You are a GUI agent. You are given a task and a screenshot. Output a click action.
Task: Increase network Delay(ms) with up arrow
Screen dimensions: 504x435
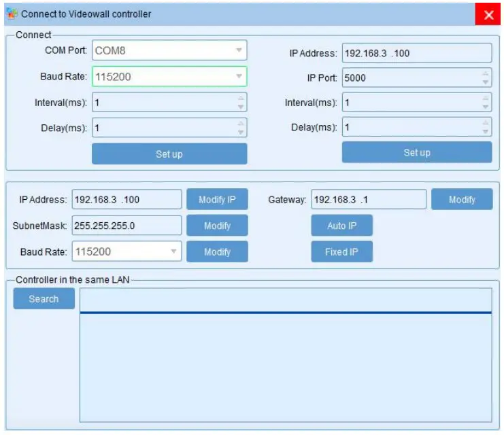[486, 123]
